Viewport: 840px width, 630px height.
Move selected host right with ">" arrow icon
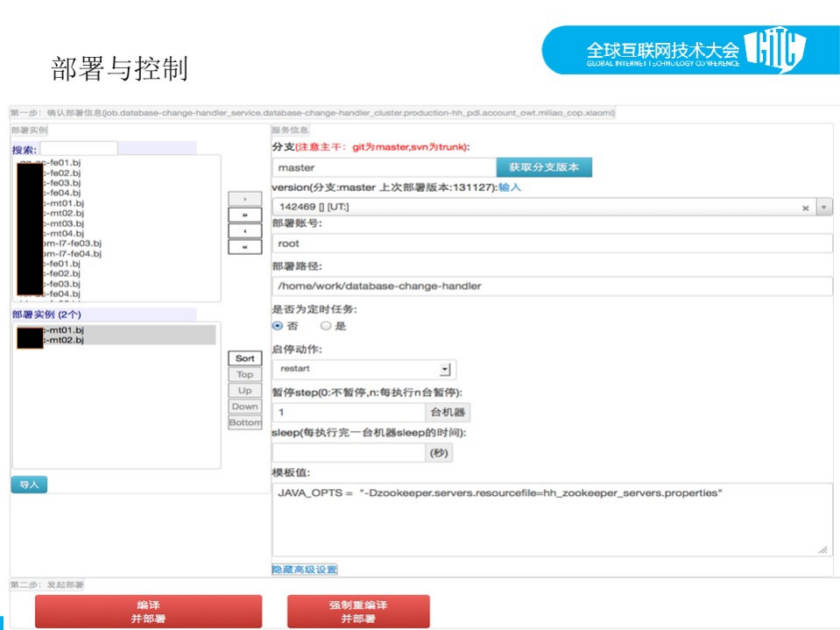[x=245, y=198]
